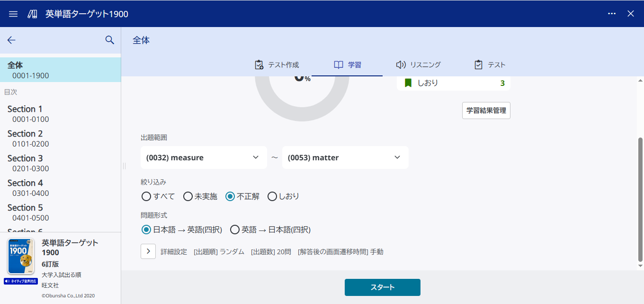Open the more options ellipsis menu

(612, 13)
